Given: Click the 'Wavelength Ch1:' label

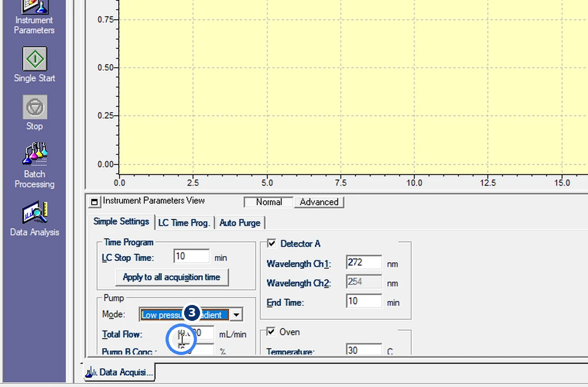Looking at the screenshot, I should click(299, 264).
